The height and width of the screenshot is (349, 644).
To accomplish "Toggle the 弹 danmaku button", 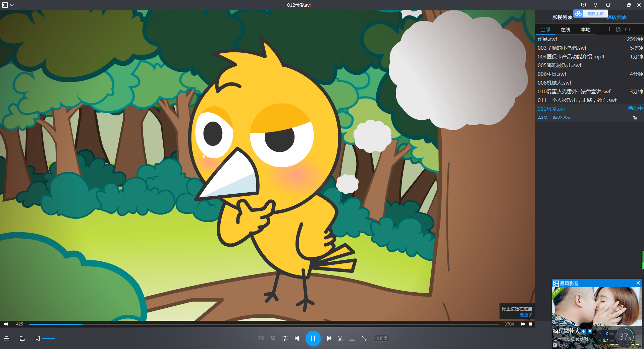I will (273, 338).
